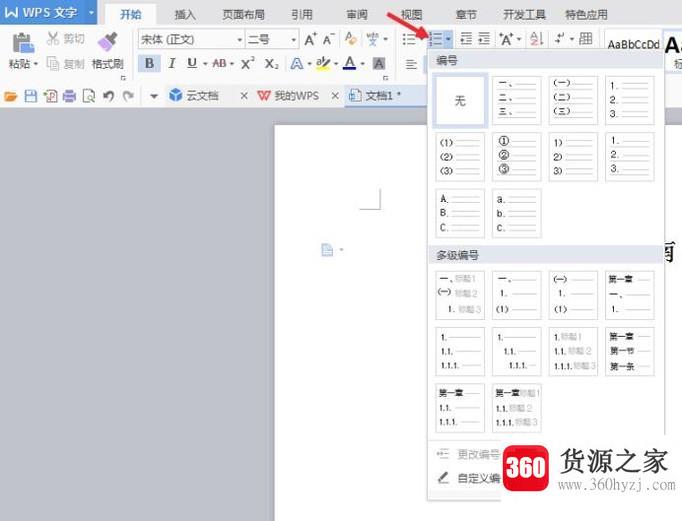Screen dimensions: 682x521
Task: Switch to the 引用 tab
Action: tap(302, 14)
